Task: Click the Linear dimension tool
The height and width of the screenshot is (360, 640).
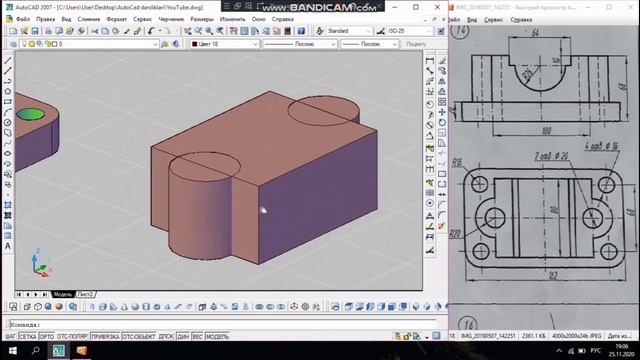Action: [x=430, y=60]
